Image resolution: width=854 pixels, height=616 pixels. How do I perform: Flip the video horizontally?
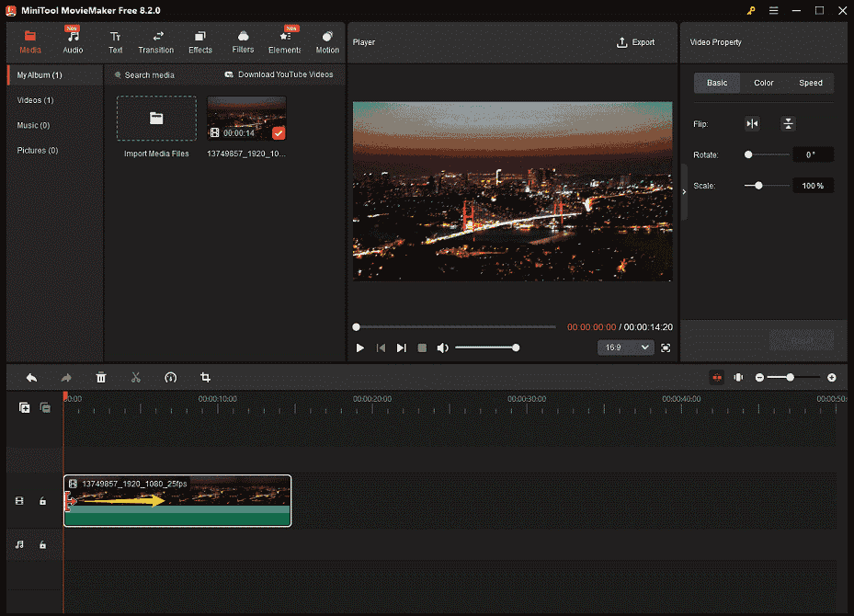(x=752, y=124)
